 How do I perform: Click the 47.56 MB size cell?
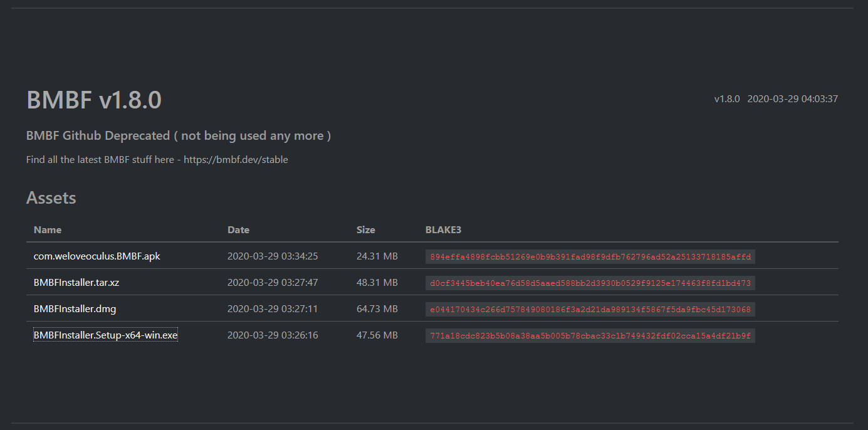tap(377, 335)
